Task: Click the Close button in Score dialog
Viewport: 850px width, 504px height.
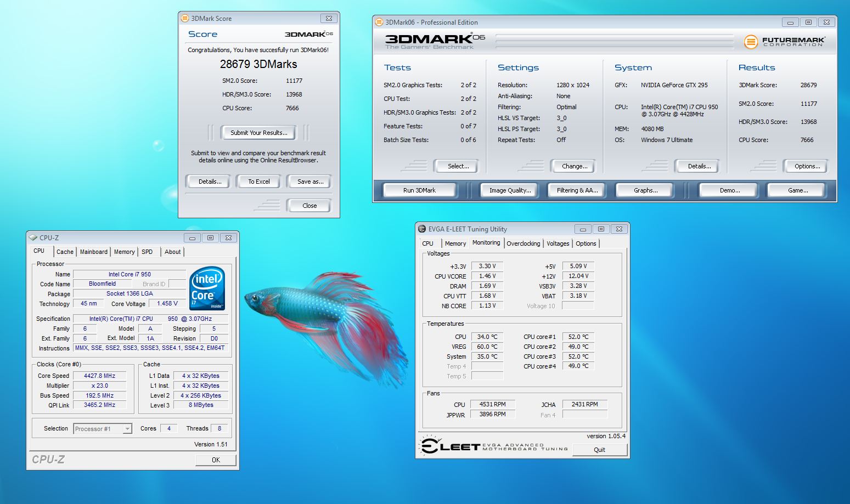Action: point(309,206)
